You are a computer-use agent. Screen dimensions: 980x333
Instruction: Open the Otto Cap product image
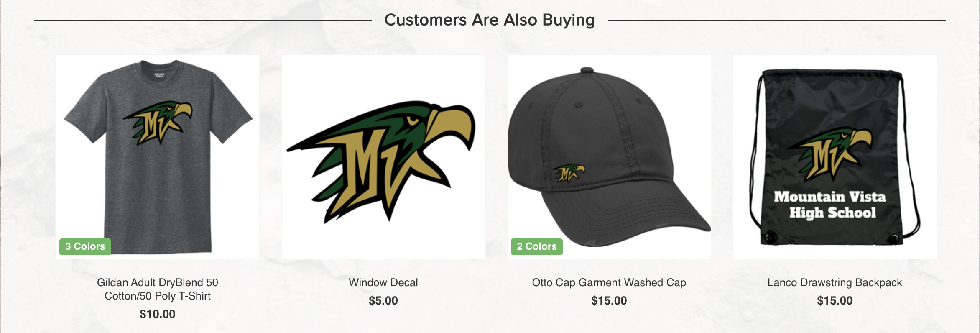(609, 156)
